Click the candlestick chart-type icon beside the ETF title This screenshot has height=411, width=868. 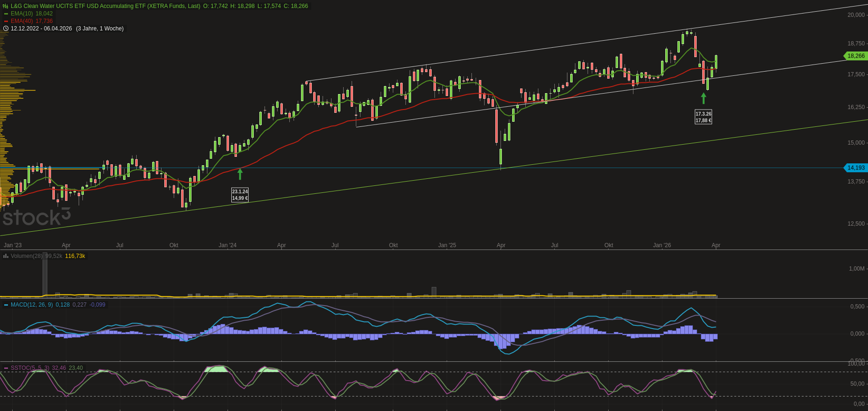click(x=6, y=6)
